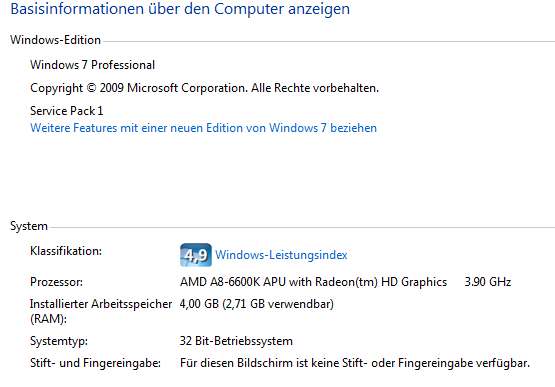
Task: Select the AMD A8-6600K APU processor name
Action: coord(313,282)
